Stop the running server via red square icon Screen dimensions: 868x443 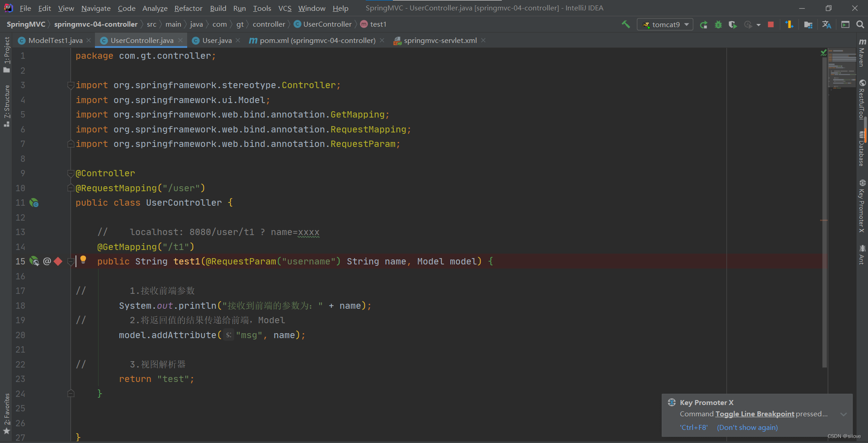pos(771,24)
